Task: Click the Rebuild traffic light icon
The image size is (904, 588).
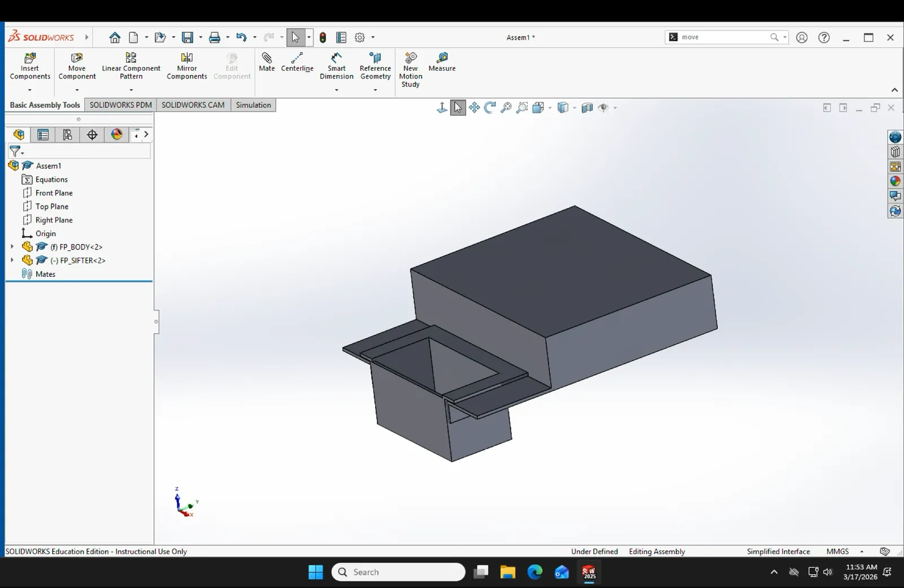Action: [323, 37]
